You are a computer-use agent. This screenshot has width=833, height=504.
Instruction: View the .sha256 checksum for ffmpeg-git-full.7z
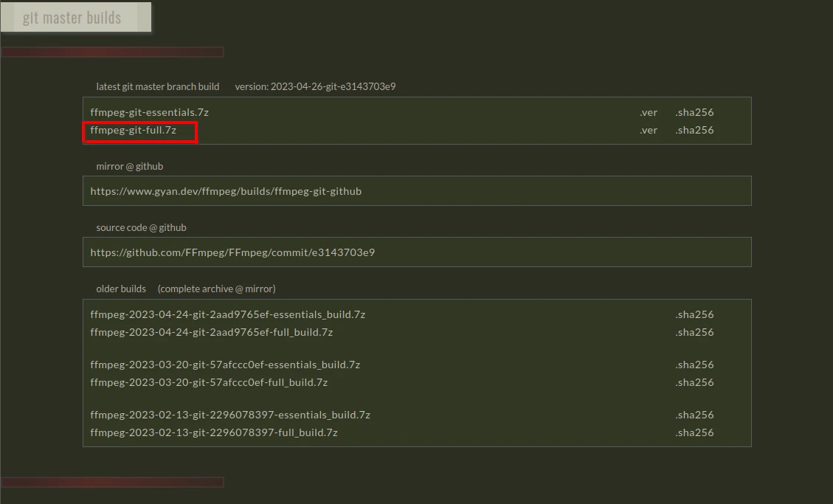[x=694, y=130]
